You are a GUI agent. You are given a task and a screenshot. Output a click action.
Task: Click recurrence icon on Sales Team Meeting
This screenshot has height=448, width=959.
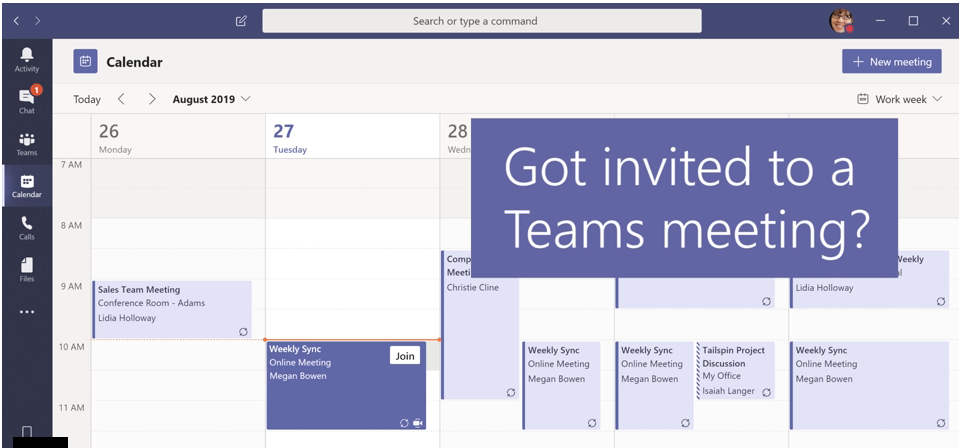(243, 332)
